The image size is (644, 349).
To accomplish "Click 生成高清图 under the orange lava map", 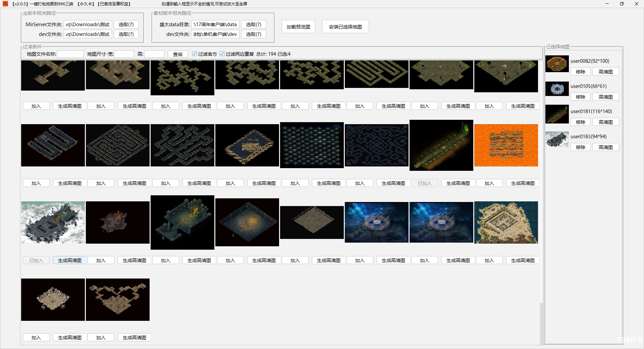I will pyautogui.click(x=523, y=183).
